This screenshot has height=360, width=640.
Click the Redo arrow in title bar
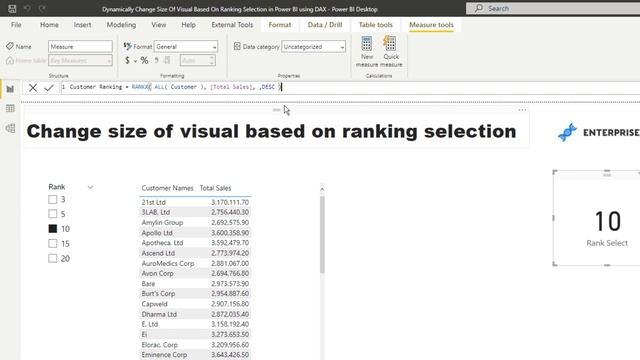coord(42,8)
